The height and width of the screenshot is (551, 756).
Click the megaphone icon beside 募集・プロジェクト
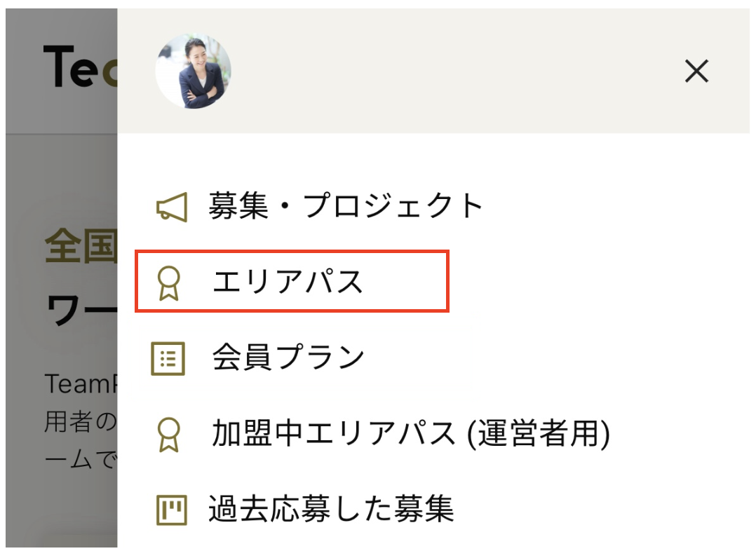pyautogui.click(x=171, y=207)
